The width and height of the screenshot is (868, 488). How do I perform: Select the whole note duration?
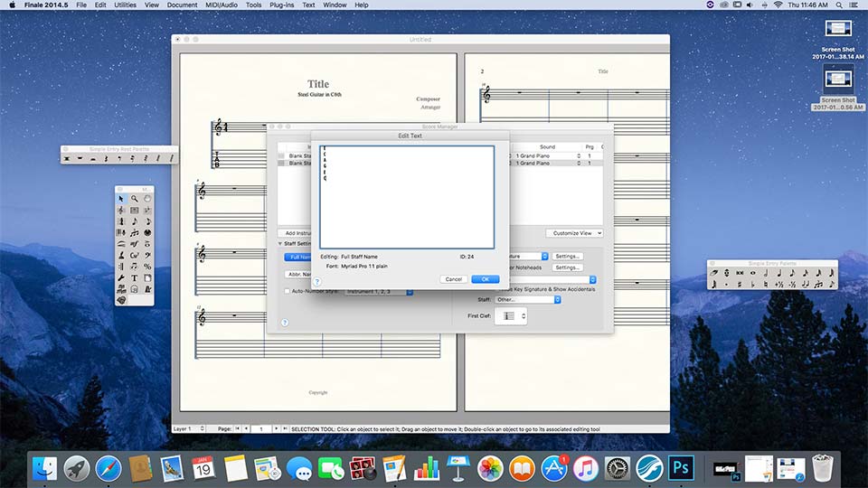point(754,273)
